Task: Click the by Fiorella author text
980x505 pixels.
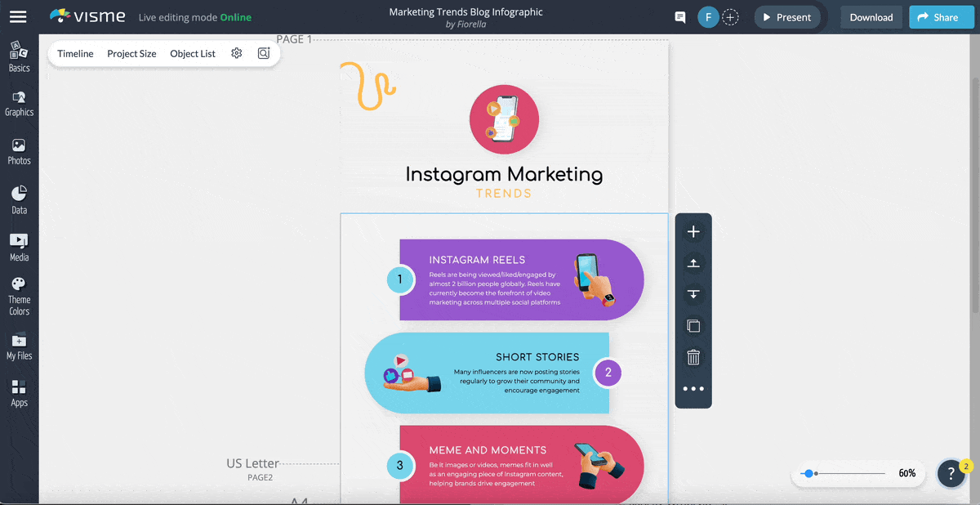Action: (465, 25)
